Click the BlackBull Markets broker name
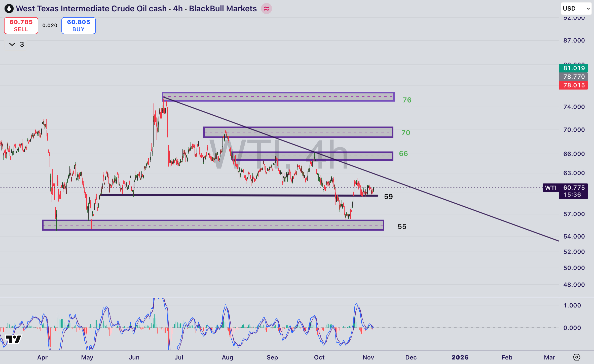This screenshot has width=594, height=364. (222, 8)
